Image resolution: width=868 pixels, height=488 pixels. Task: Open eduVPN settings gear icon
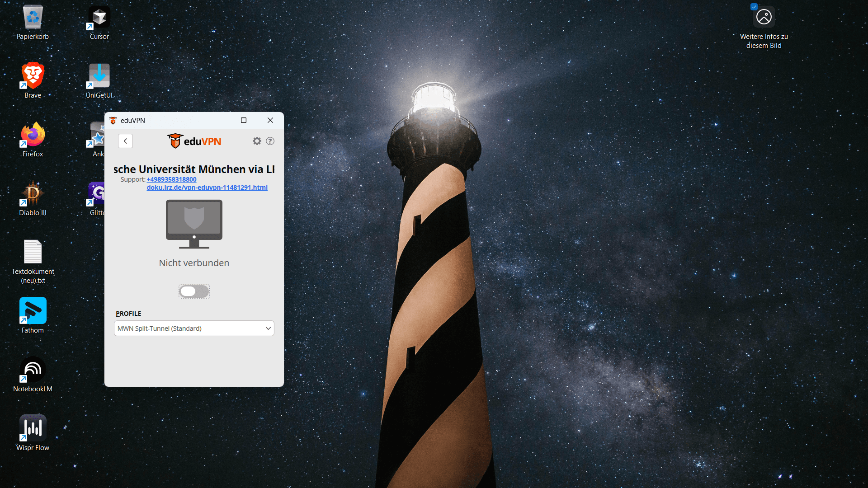[257, 141]
